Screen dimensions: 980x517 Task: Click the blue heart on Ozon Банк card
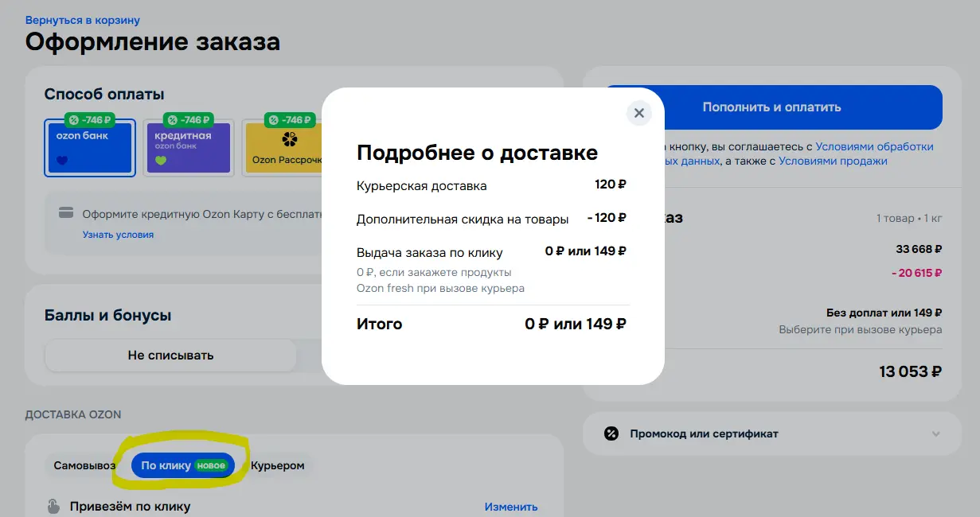tap(62, 161)
